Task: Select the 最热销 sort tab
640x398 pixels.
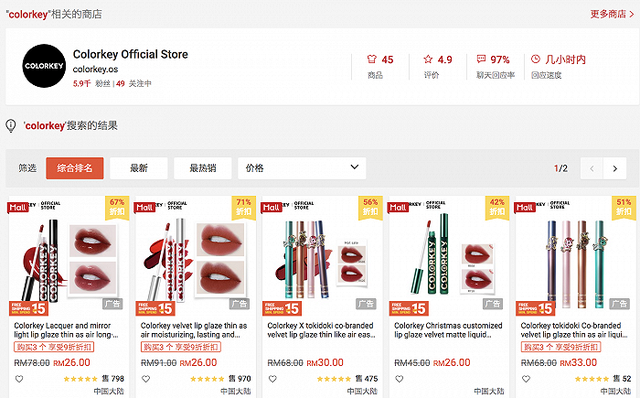Action: pyautogui.click(x=203, y=168)
